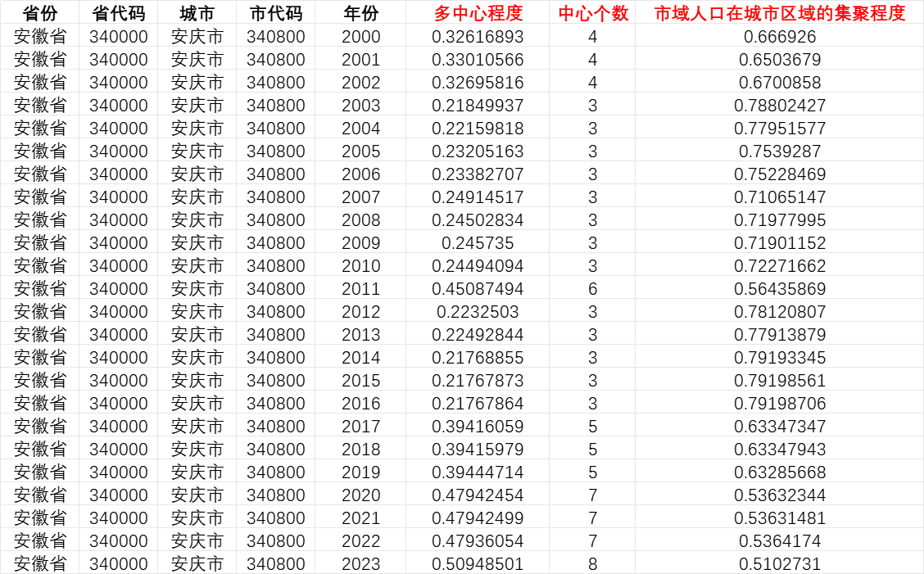Click the red 中心个数 header
Image resolution: width=924 pixels, height=574 pixels.
(x=592, y=13)
